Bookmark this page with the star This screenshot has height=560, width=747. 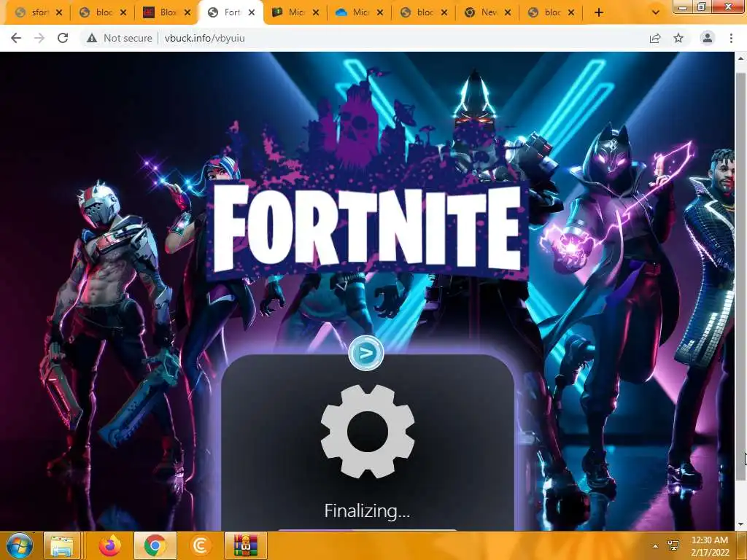click(678, 38)
